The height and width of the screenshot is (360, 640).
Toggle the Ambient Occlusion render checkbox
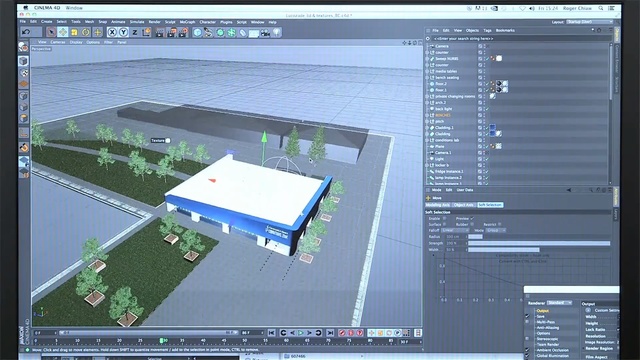pyautogui.click(x=527, y=350)
